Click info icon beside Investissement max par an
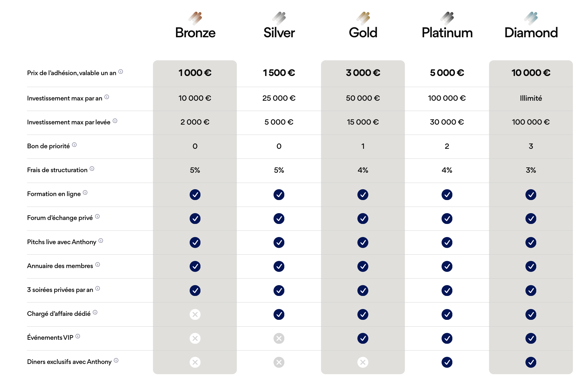The image size is (588, 383). click(107, 97)
